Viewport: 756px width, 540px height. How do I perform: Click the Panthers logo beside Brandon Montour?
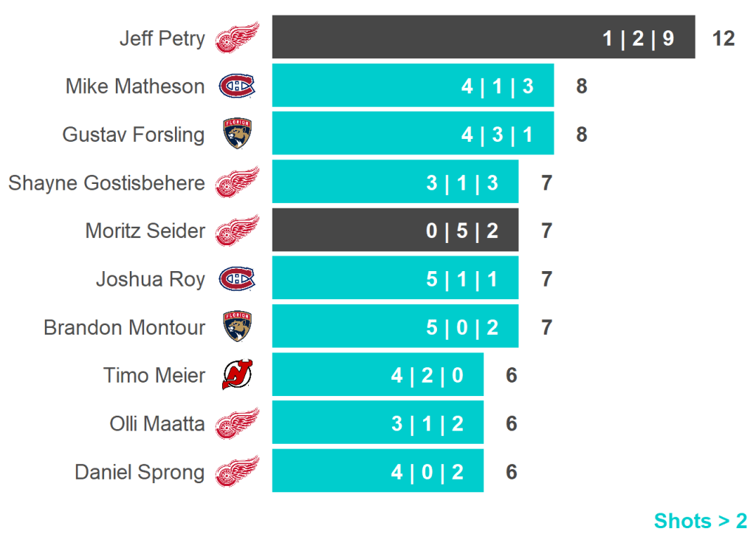click(x=237, y=327)
